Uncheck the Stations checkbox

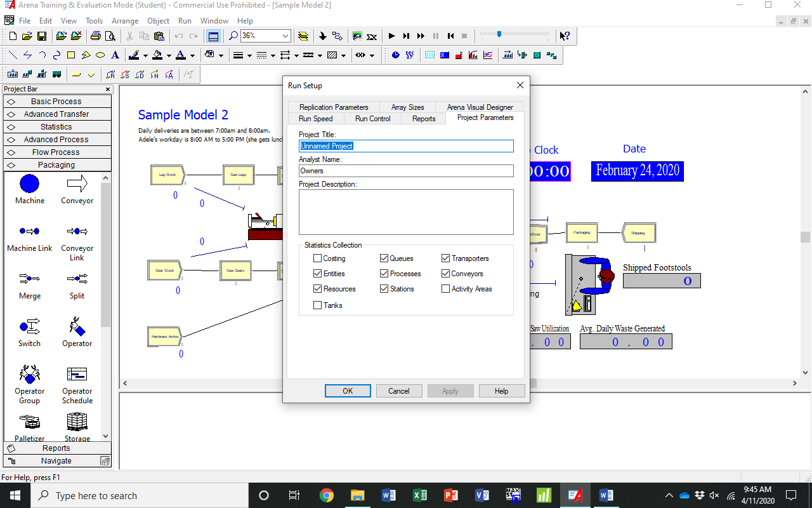click(x=384, y=289)
